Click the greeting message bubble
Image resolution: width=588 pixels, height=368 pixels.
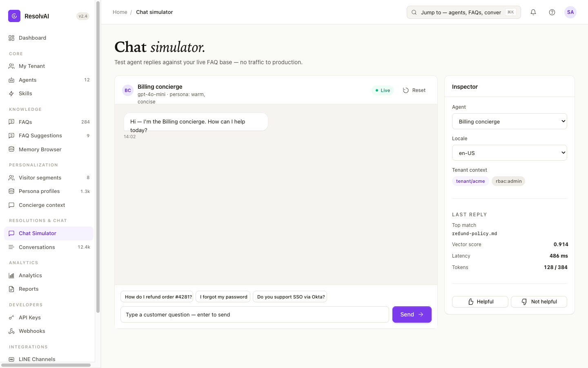(196, 122)
